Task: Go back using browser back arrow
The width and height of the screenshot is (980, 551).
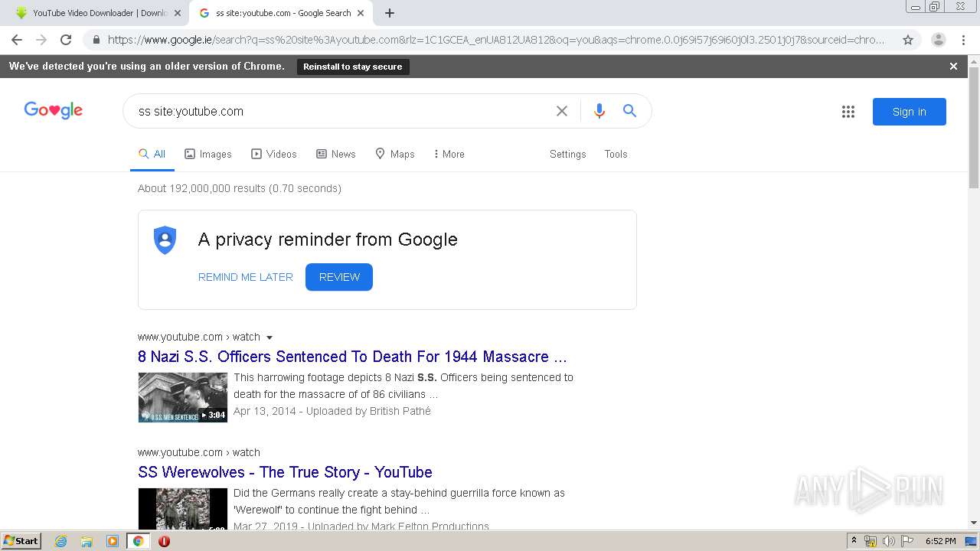Action: pos(17,40)
